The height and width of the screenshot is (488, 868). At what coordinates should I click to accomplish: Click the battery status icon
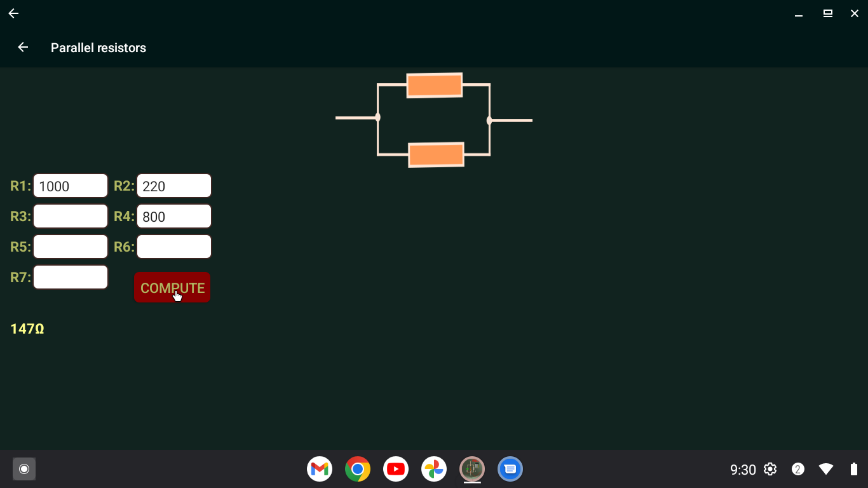[854, 469]
